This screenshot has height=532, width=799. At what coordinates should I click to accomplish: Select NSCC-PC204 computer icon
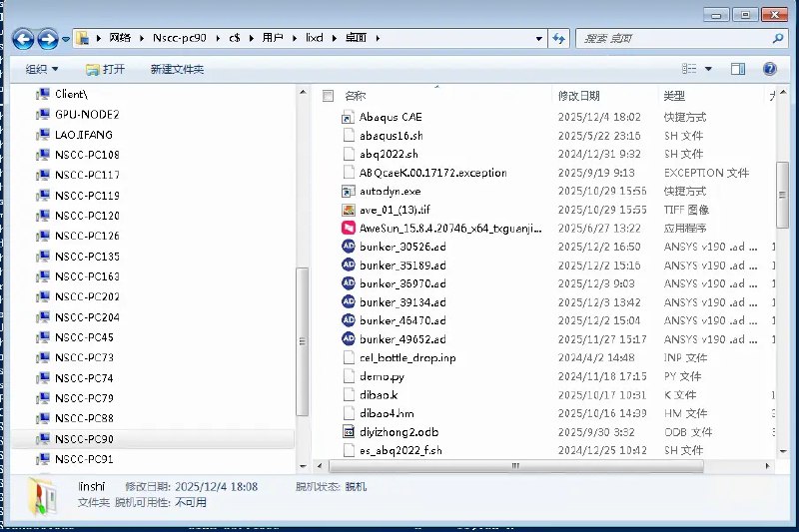pos(43,317)
